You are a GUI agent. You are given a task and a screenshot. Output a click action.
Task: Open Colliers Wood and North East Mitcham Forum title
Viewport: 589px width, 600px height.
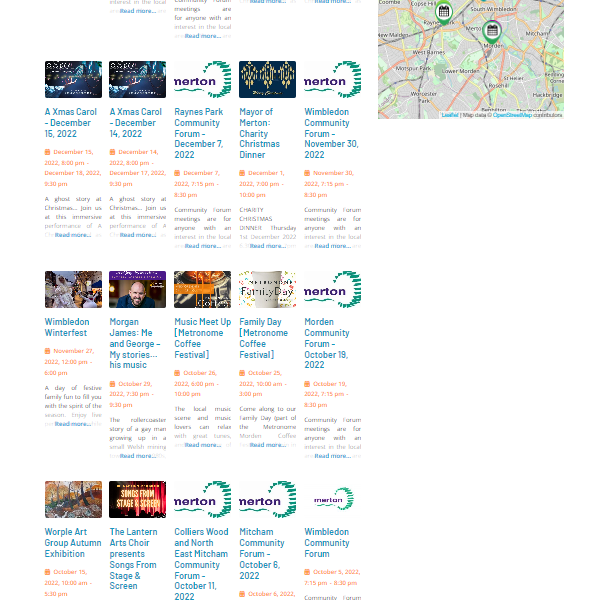(201, 563)
